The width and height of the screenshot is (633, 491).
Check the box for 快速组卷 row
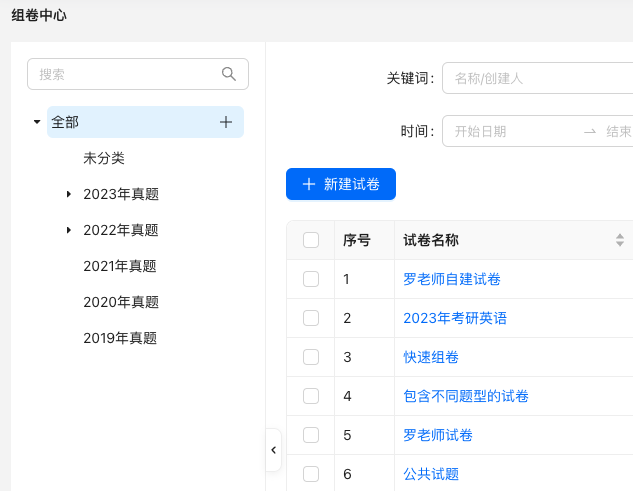pos(311,357)
